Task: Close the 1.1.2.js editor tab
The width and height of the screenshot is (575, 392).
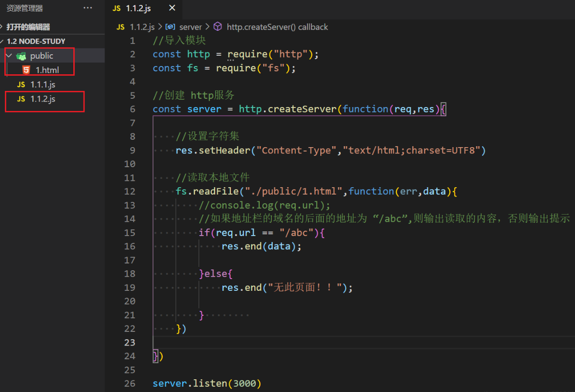Action: pyautogui.click(x=172, y=8)
